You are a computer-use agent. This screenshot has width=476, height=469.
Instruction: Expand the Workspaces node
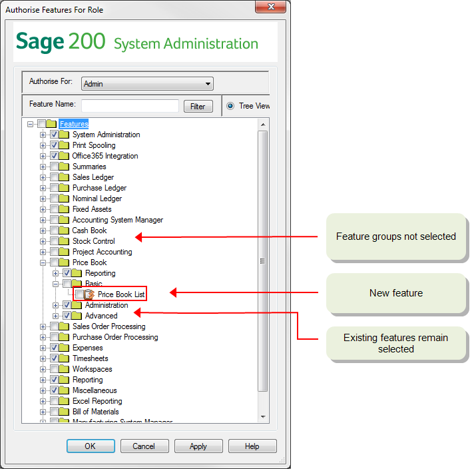[43, 369]
